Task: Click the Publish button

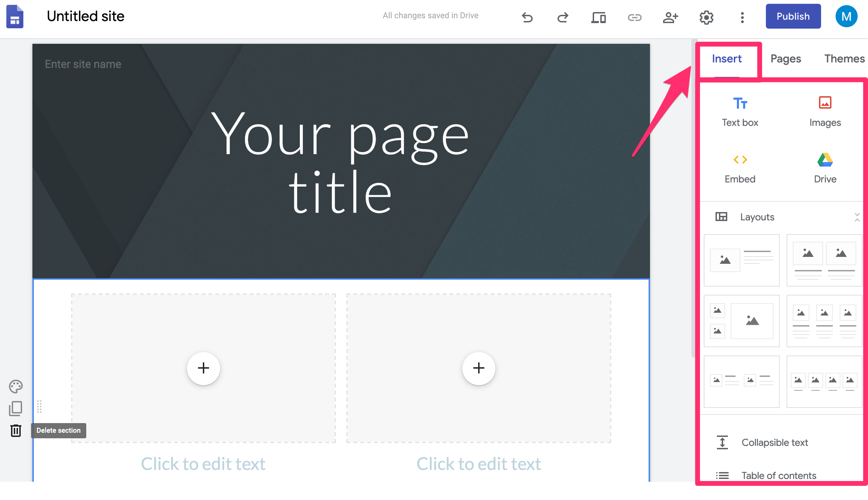Action: (x=793, y=16)
